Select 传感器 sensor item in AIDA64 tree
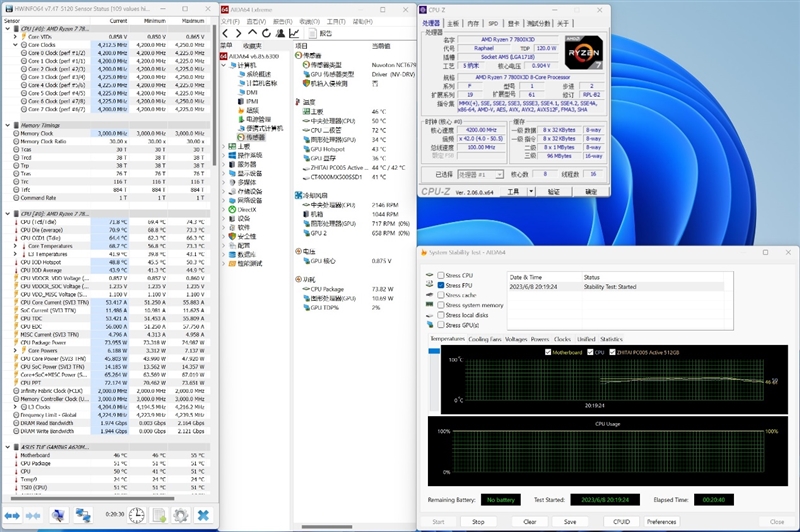Viewport: 800px width, 532px height. 252,137
